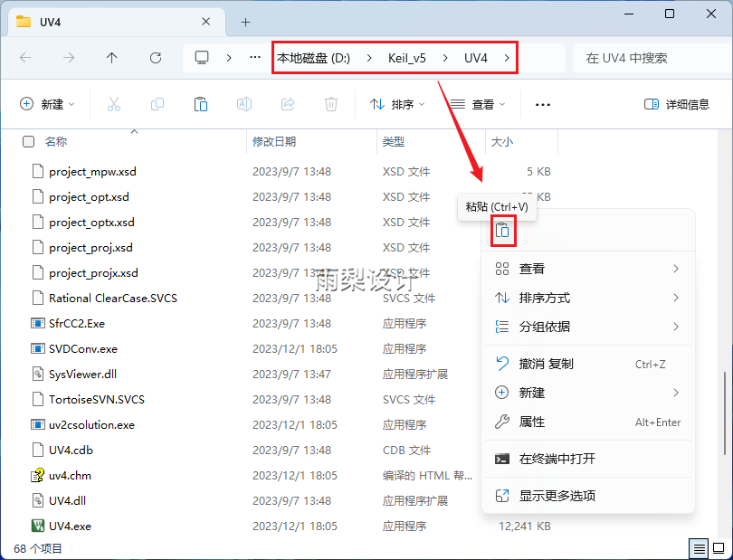
Task: Open the See more ellipsis in the toolbar
Action: point(542,104)
